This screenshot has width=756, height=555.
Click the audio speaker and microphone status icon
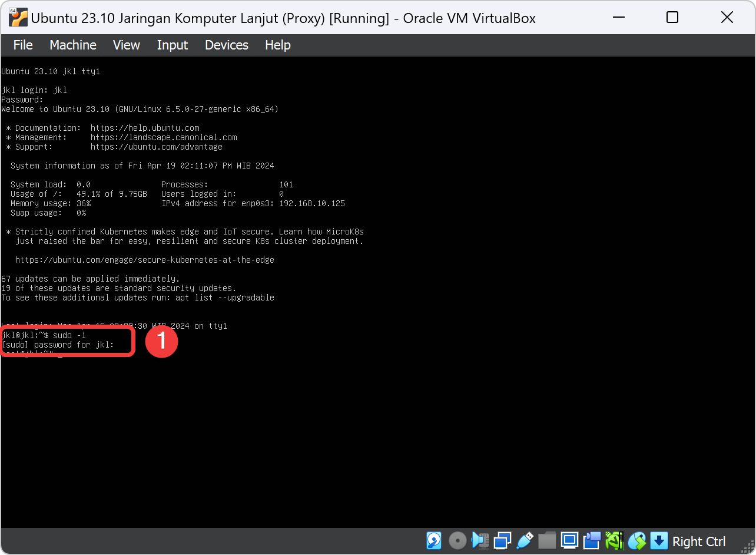[480, 540]
